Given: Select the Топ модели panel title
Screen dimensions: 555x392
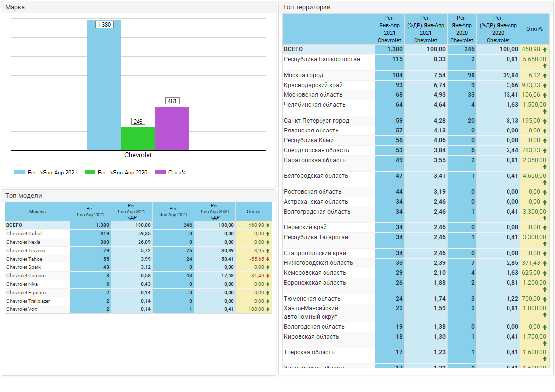Looking at the screenshot, I should (x=23, y=196).
